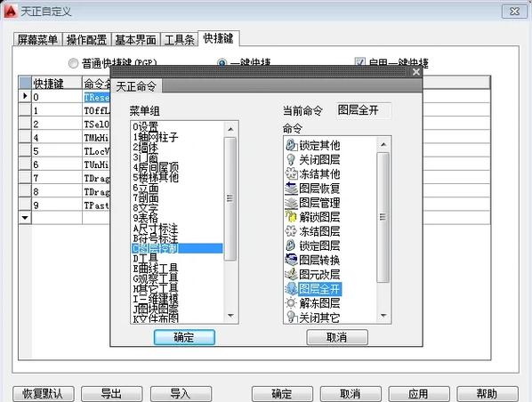Select the 图元改层 icon
532x402 pixels.
pyautogui.click(x=291, y=274)
